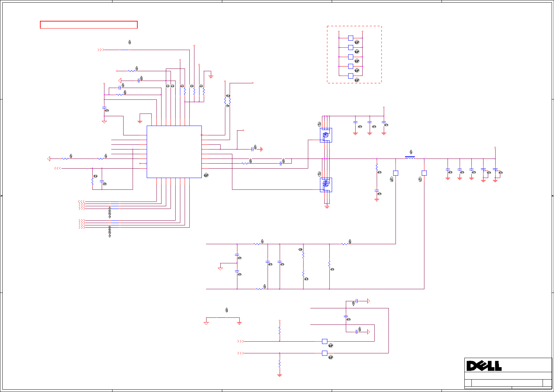
Task: Select the inductor symbol on the output rail
Action: click(x=410, y=158)
